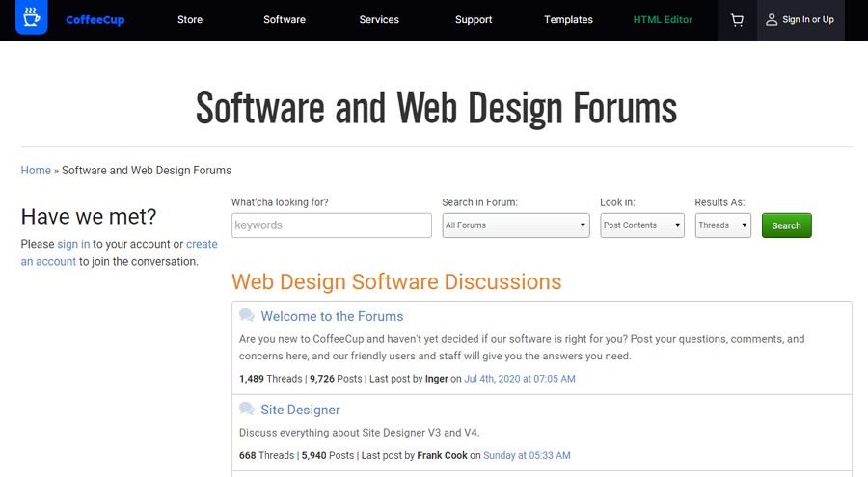Click the 5,940 Posts count text

pos(328,455)
